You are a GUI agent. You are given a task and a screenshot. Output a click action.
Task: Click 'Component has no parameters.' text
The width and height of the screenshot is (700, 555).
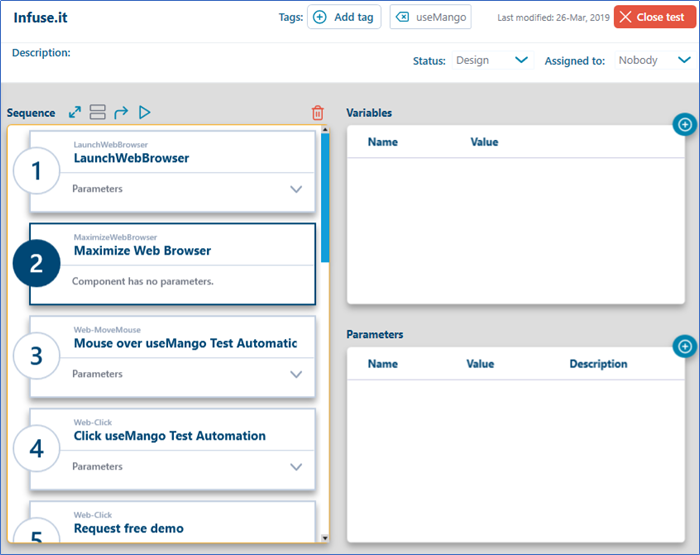[143, 281]
